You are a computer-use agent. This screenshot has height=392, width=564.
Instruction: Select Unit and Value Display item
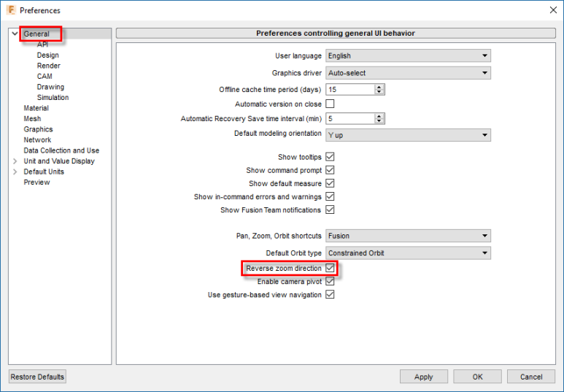59,161
